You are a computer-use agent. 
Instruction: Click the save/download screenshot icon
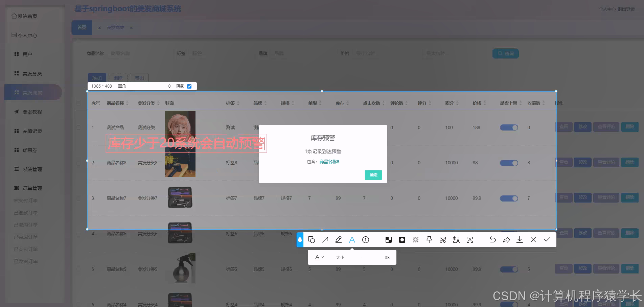tap(520, 239)
